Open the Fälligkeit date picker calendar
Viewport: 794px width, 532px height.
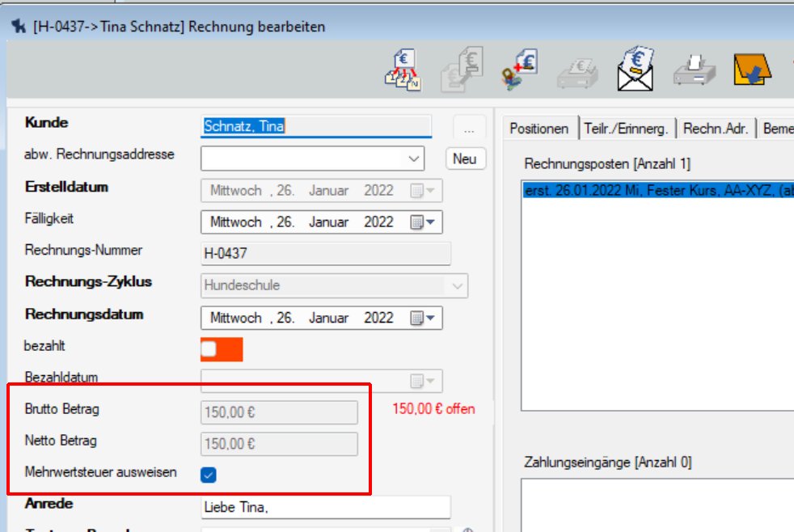point(422,222)
